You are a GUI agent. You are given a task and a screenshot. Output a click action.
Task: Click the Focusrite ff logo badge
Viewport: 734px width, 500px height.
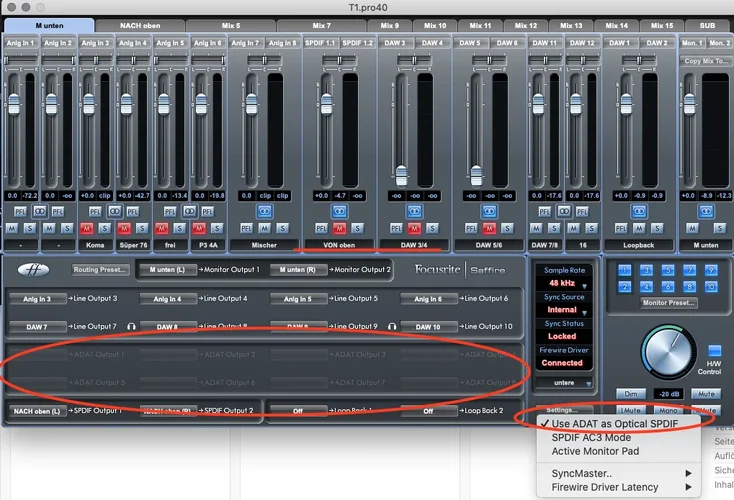click(33, 270)
